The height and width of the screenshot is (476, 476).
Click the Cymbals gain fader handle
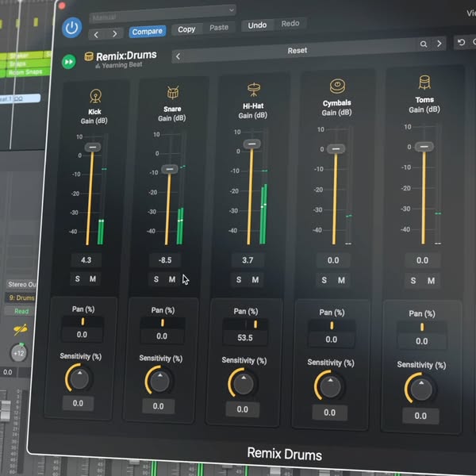click(x=336, y=149)
